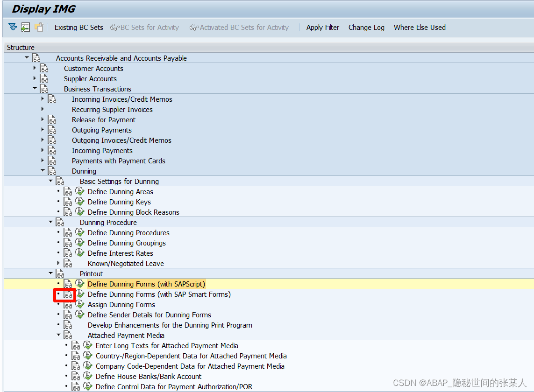Open documentation icon for Known/Negotiated Leave
This screenshot has height=392, width=534.
click(68, 263)
